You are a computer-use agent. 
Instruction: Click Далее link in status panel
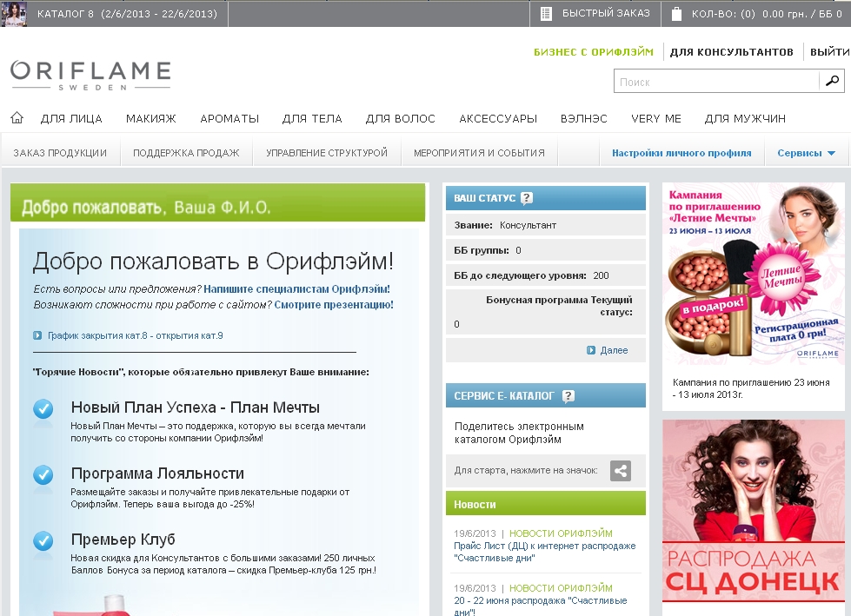tap(614, 350)
